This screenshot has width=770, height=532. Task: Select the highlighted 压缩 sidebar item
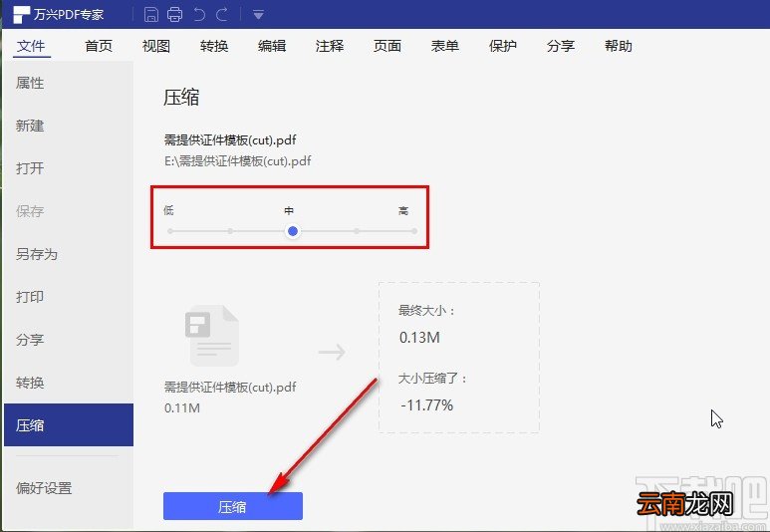click(x=69, y=425)
